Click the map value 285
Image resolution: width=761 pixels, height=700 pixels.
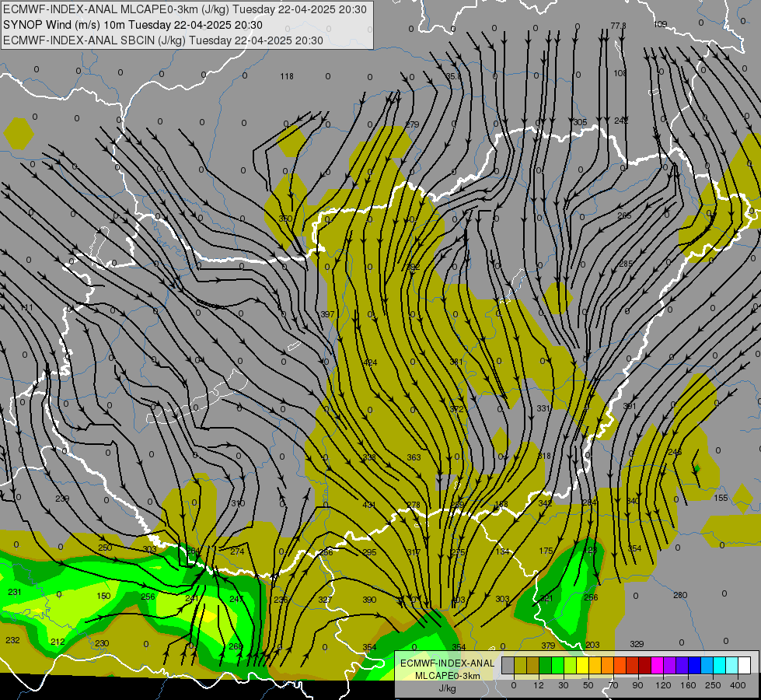[x=626, y=264]
